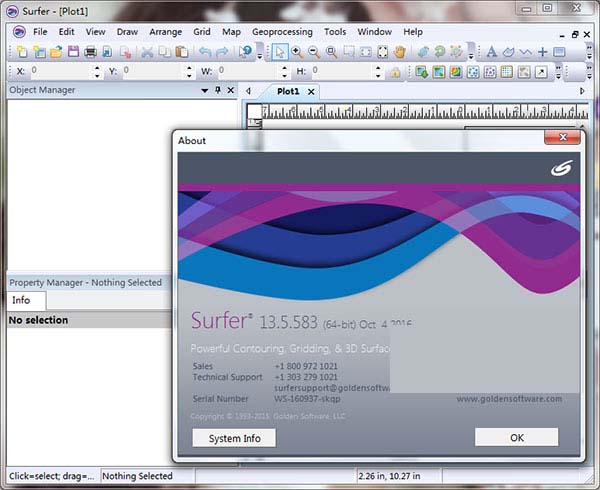Click the Print icon in the toolbar
Screen dimensions: 600x490
pos(91,52)
